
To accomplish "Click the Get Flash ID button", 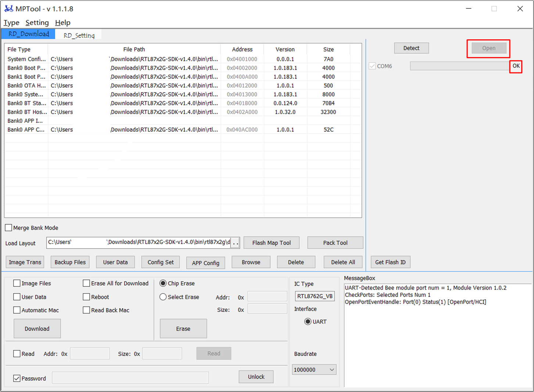I will (390, 262).
